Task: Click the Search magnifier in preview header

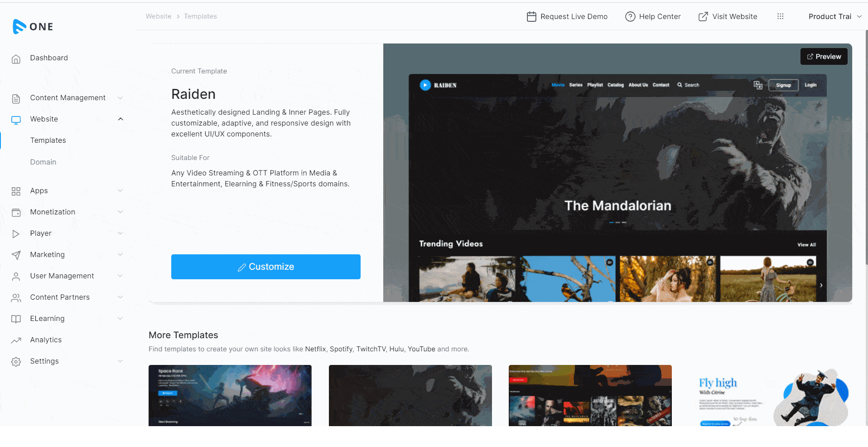Action: [x=680, y=85]
